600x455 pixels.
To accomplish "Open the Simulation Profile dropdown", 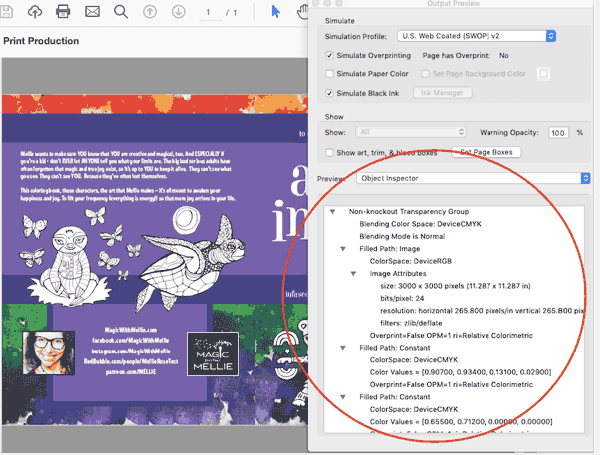I will [x=476, y=36].
